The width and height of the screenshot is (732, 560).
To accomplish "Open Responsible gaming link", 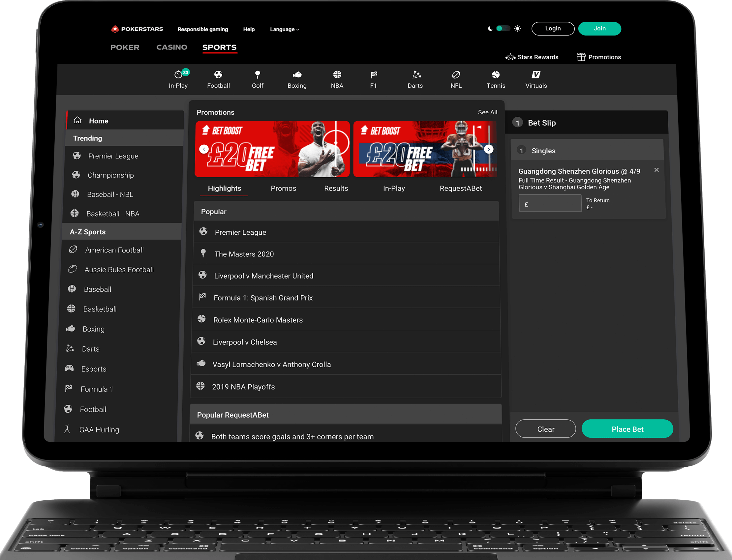I will pyautogui.click(x=203, y=29).
